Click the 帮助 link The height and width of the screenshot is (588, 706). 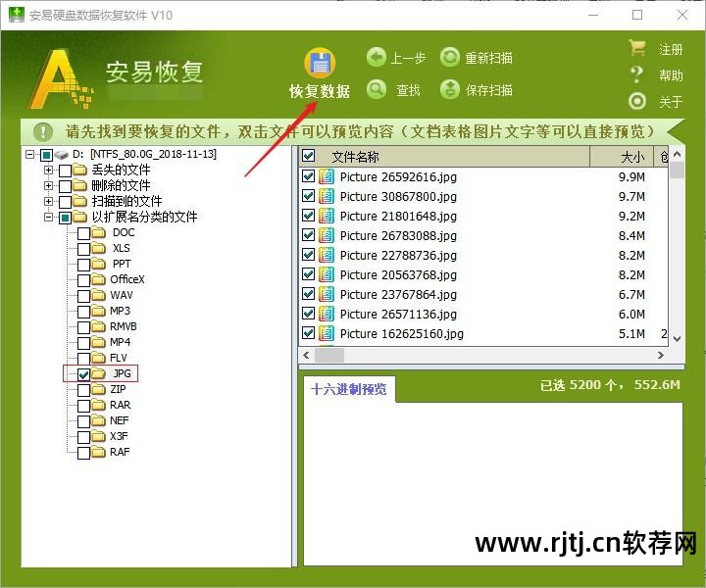pyautogui.click(x=671, y=75)
